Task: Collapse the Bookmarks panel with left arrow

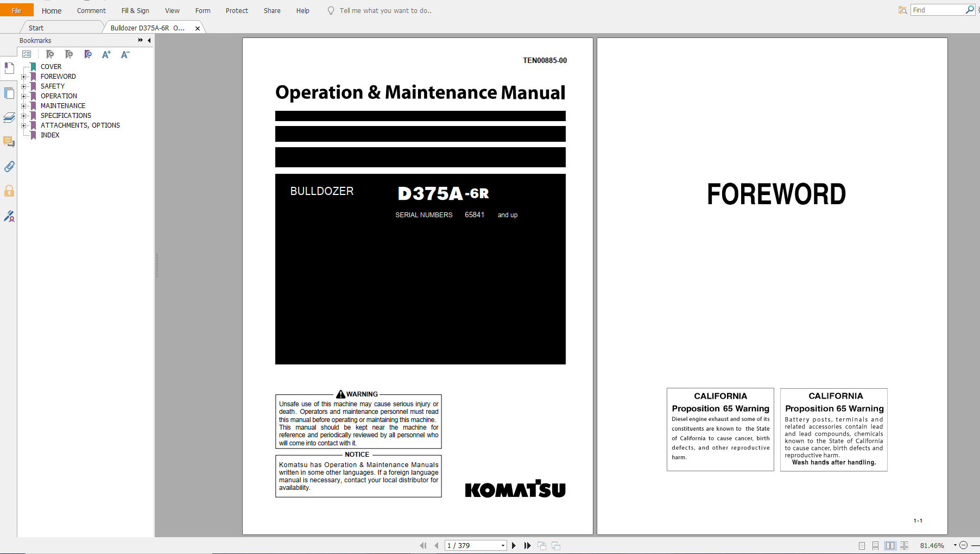Action: tap(149, 40)
